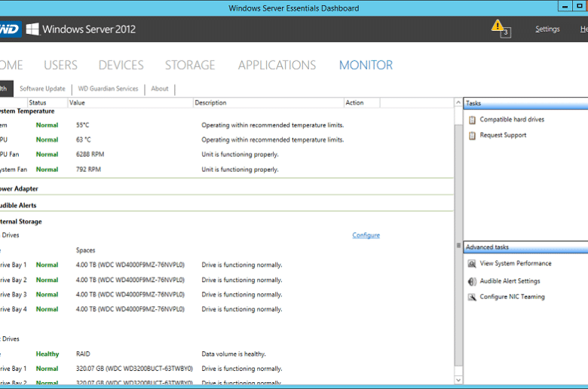The height and width of the screenshot is (389, 588).
Task: Expand the Power Adapter group
Action: [19, 189]
